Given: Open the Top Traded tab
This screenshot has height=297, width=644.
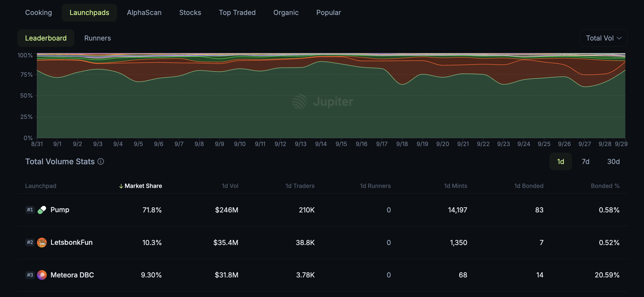Looking at the screenshot, I should [x=237, y=13].
